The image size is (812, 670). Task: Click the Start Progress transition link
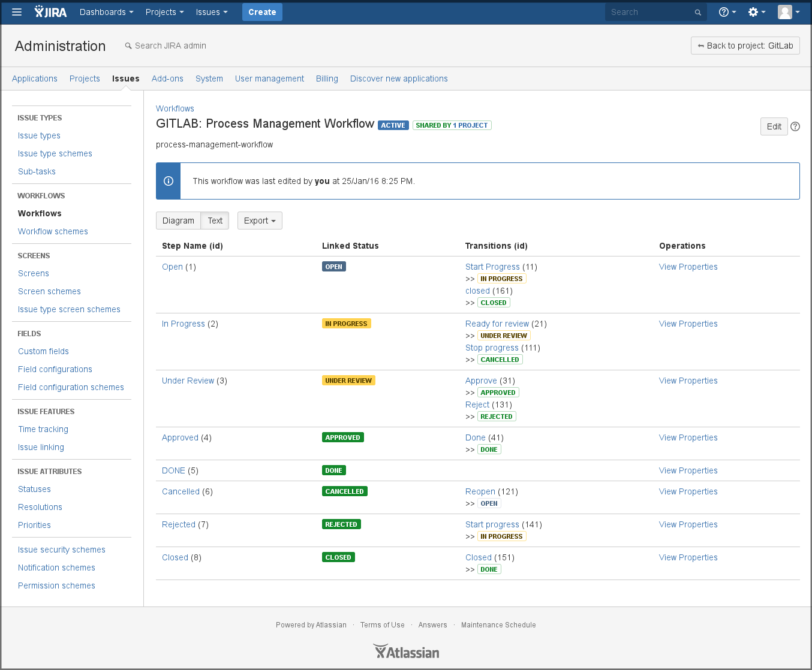point(492,267)
